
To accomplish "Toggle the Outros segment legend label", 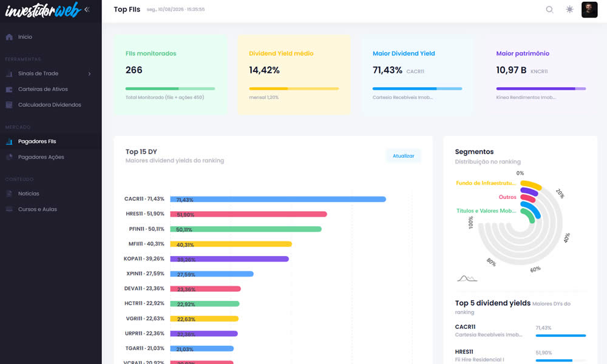I will click(507, 197).
